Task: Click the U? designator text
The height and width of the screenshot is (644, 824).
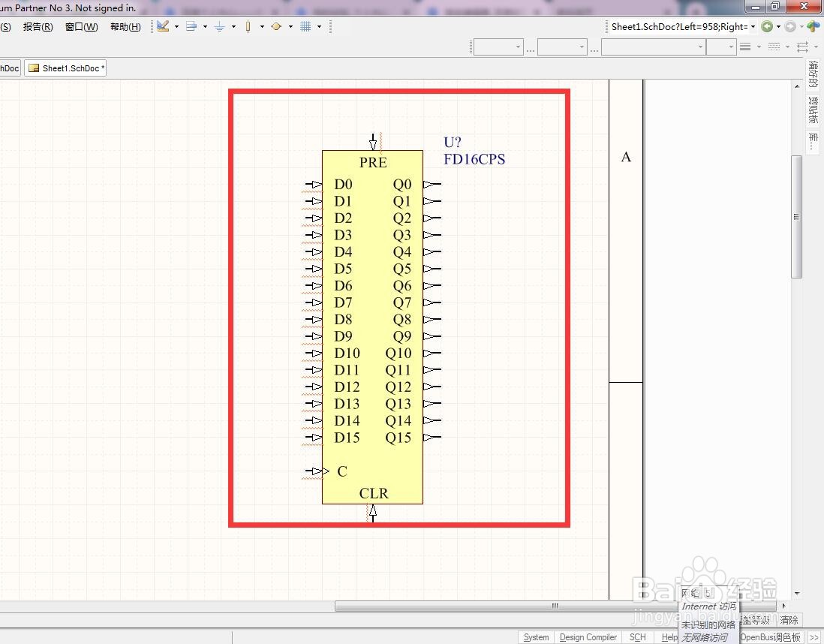Action: (x=453, y=143)
